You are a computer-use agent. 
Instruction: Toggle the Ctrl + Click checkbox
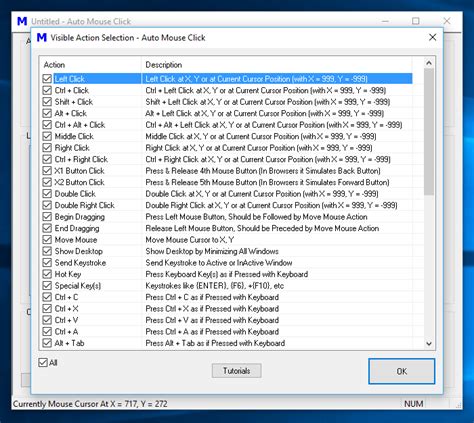pos(47,90)
